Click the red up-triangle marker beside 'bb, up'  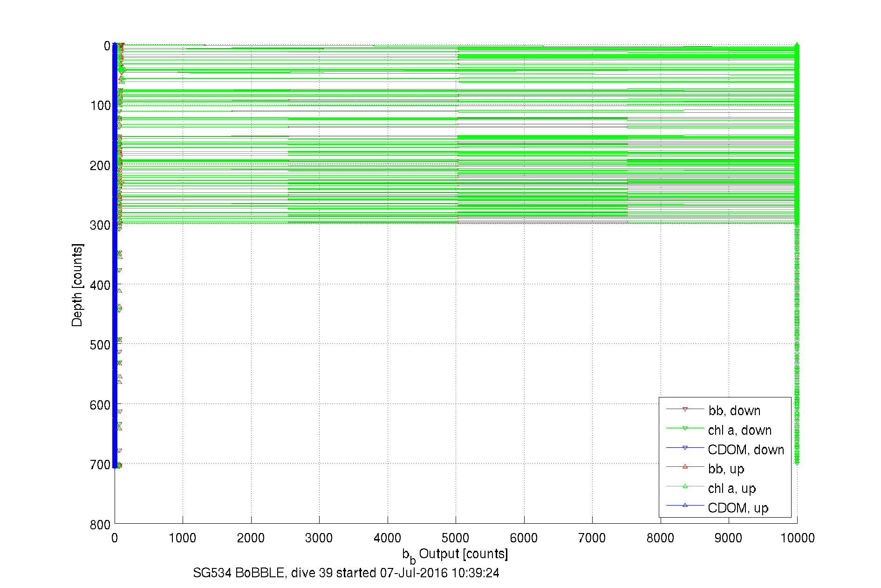(685, 466)
